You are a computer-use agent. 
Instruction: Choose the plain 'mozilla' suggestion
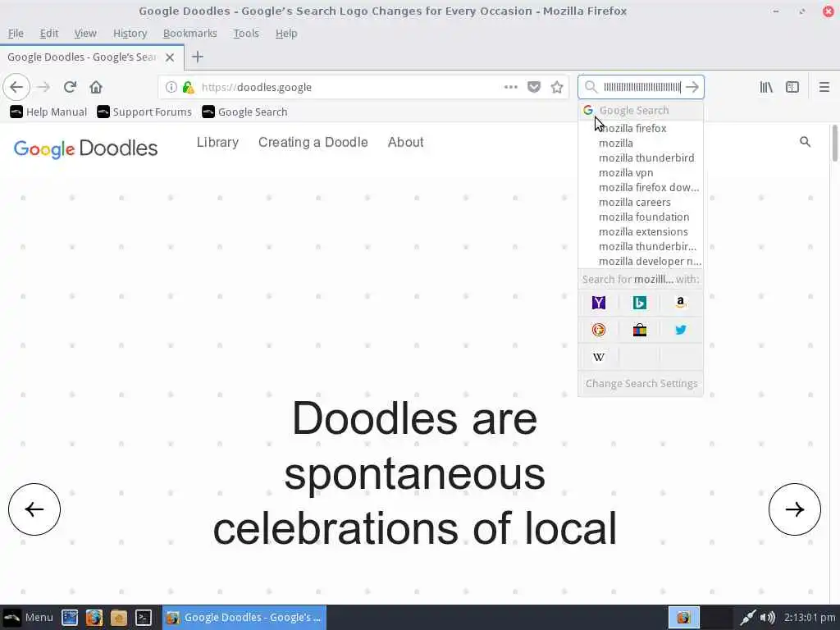pyautogui.click(x=641, y=143)
